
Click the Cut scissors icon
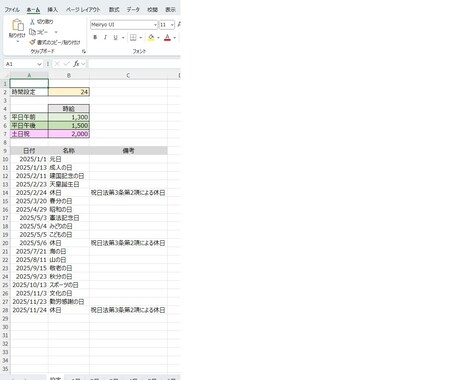tap(32, 22)
